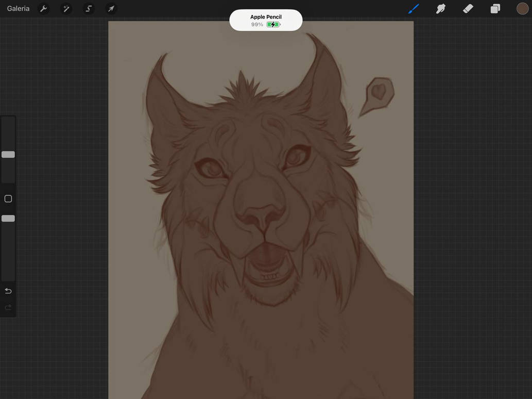This screenshot has height=399, width=532.
Task: Select the Brush tool
Action: (x=414, y=9)
